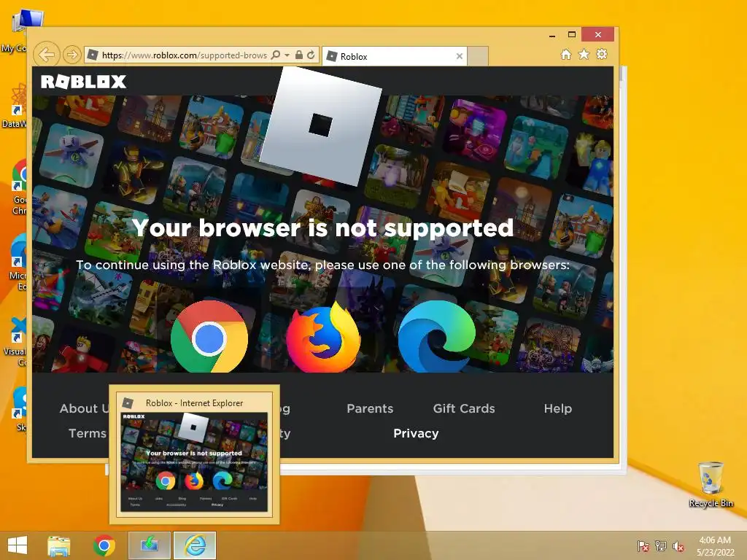
Task: Maximize the Internet Explorer window
Action: pyautogui.click(x=572, y=34)
